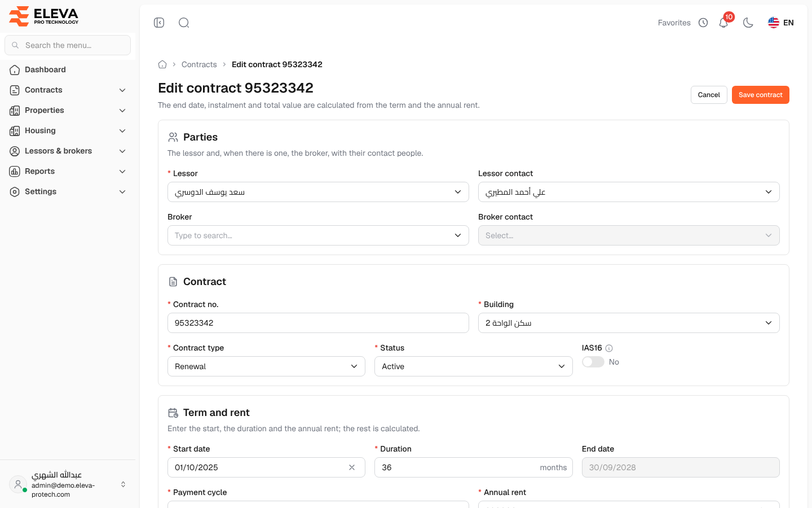Open the search magnifier icon

184,23
